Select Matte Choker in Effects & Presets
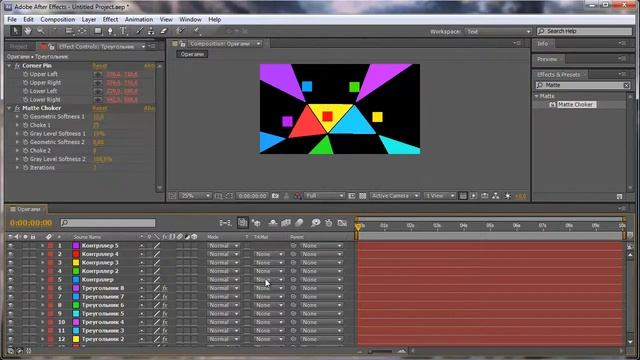 tap(575, 105)
